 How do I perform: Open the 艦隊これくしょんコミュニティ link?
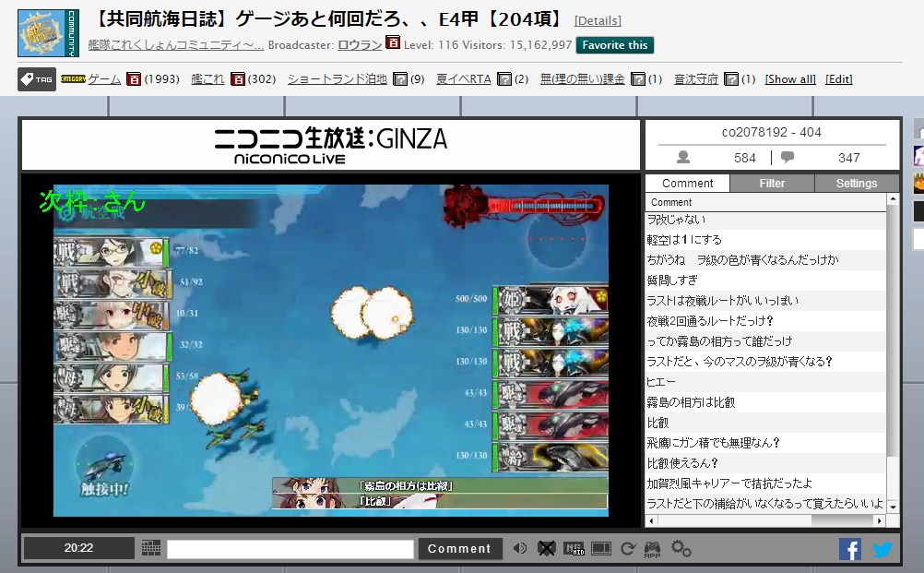[x=175, y=45]
